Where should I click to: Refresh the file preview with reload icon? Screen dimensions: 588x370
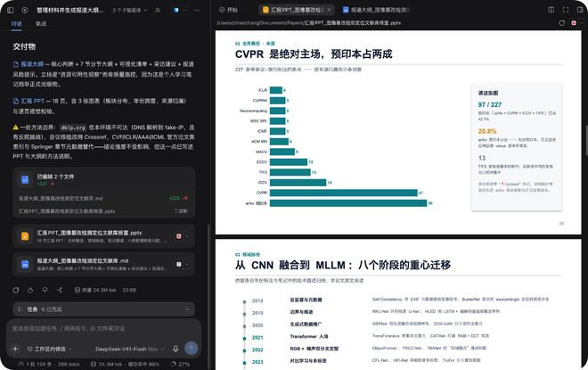point(562,23)
